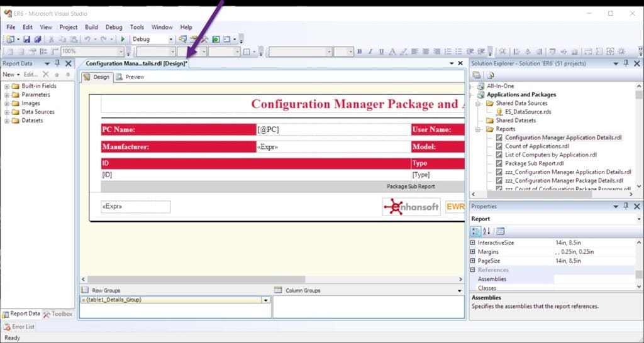Select the Data Sources folder

(38, 112)
